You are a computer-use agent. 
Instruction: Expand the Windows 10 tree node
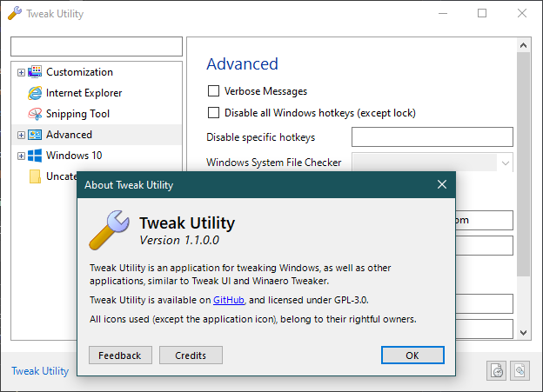[x=21, y=156]
